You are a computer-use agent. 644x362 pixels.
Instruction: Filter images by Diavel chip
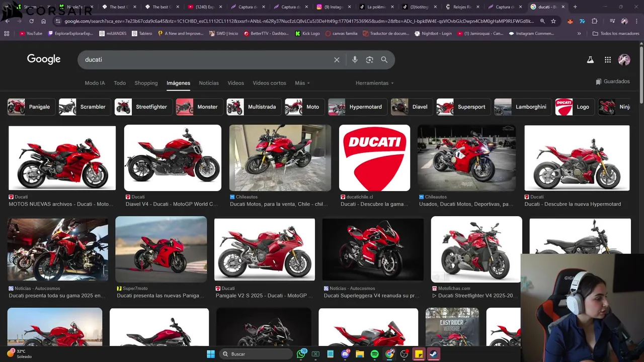[x=412, y=107]
